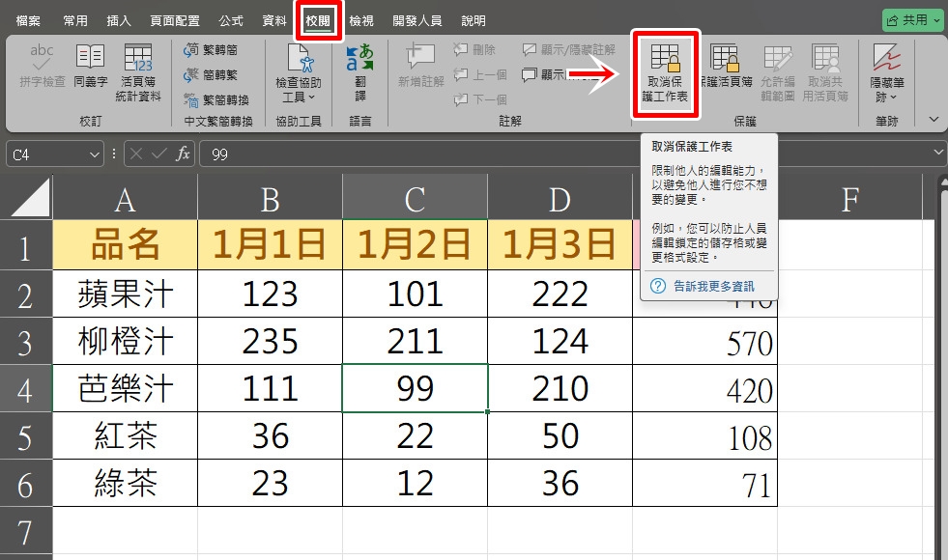
Task: Click the cancel (X) formula button
Action: click(136, 154)
